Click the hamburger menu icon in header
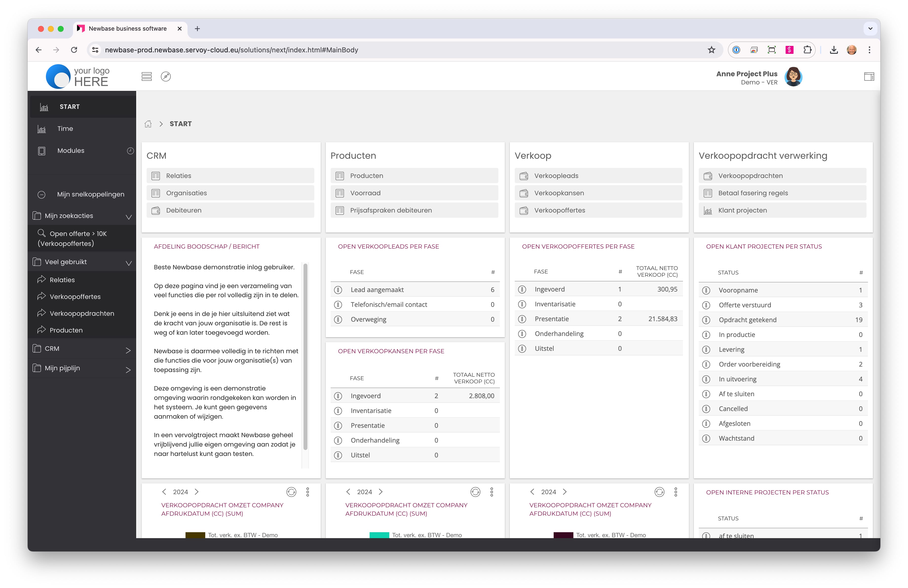Screen dimensions: 908x588 coord(147,76)
